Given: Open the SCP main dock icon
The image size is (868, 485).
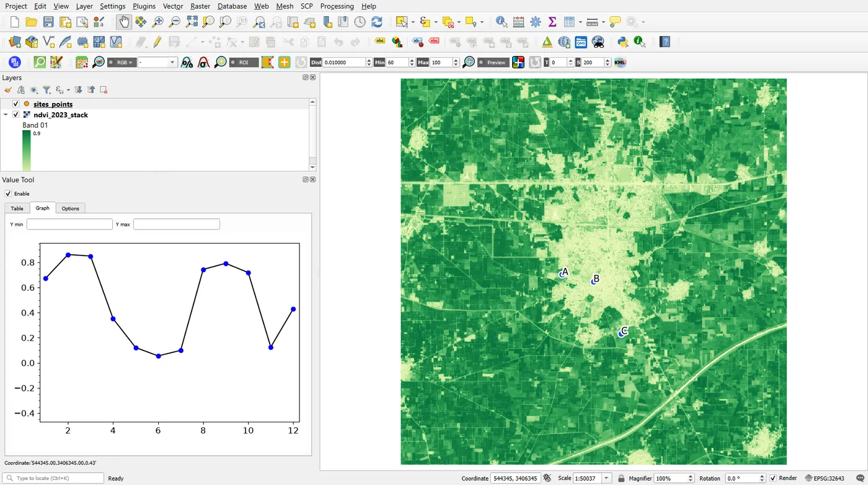Looking at the screenshot, I should [x=15, y=63].
